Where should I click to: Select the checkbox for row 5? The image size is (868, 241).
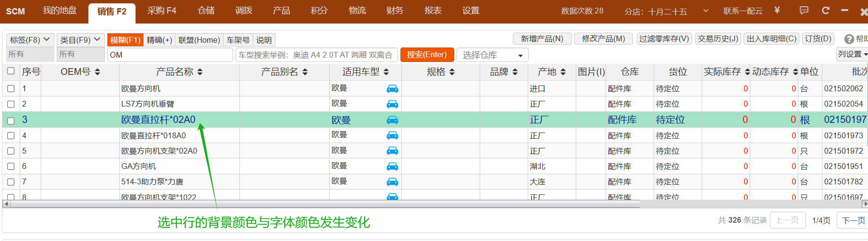[11, 151]
